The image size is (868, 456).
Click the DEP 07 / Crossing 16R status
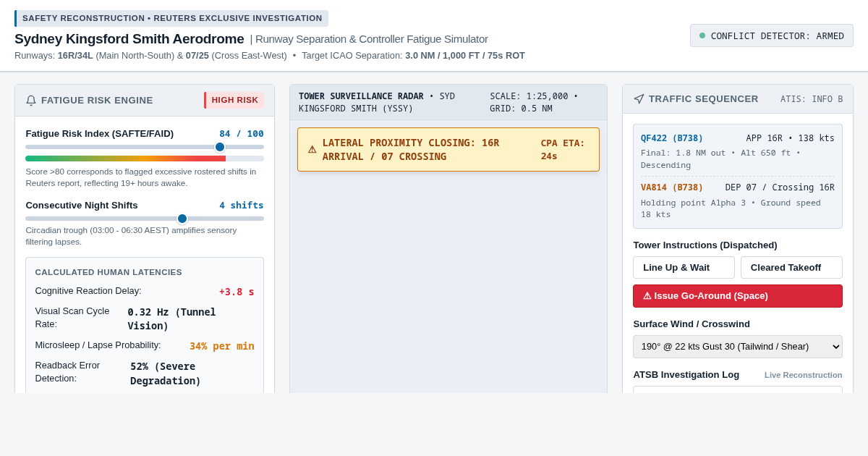[x=780, y=187]
